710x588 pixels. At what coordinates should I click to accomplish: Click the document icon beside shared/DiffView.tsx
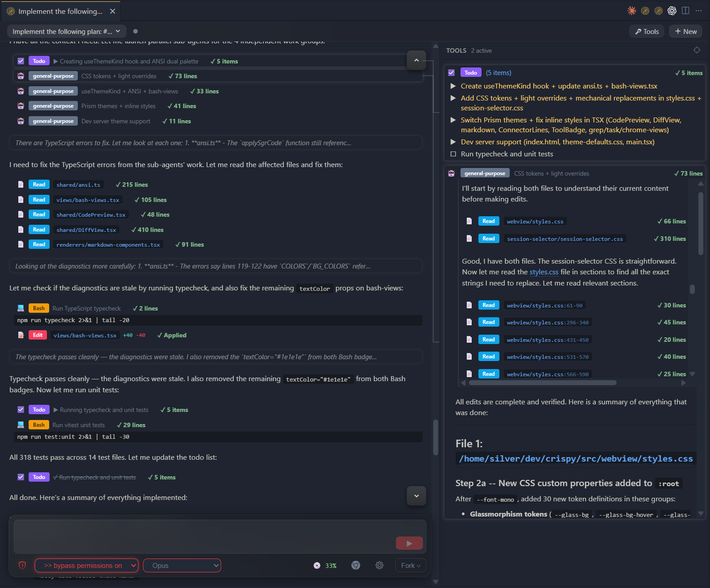tap(21, 230)
